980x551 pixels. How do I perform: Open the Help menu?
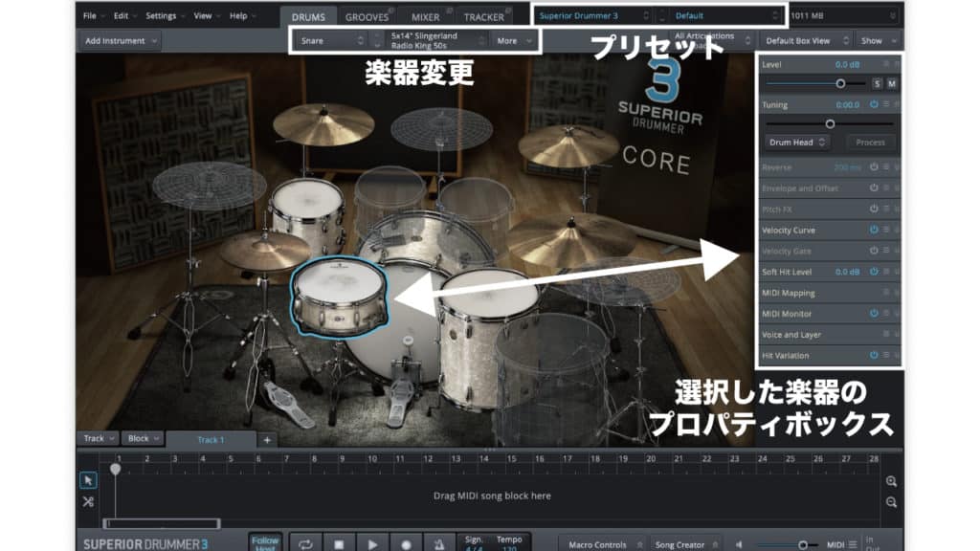pyautogui.click(x=242, y=15)
